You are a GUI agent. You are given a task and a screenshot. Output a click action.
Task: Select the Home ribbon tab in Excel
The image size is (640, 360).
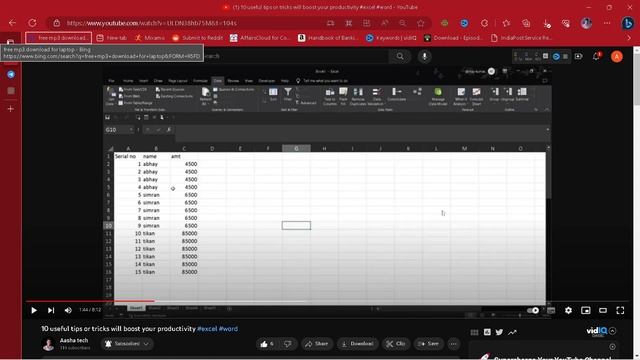128,81
